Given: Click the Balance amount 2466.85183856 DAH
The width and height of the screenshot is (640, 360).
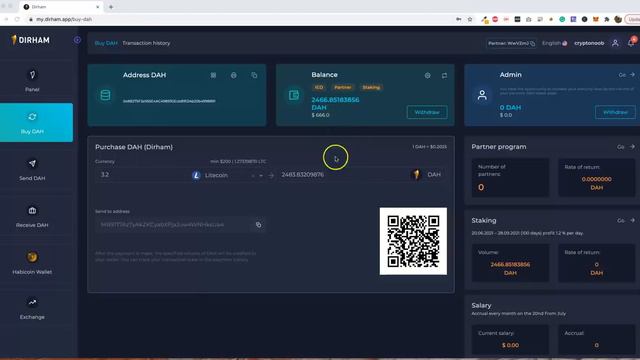Looking at the screenshot, I should click(335, 103).
